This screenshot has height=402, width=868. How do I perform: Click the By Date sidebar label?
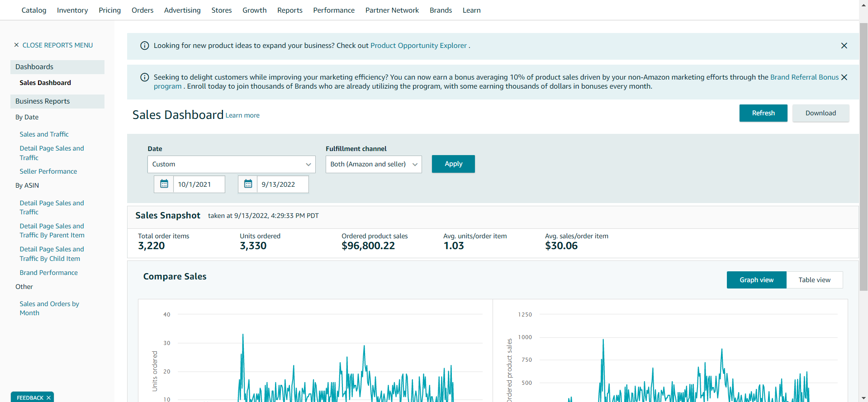[27, 117]
